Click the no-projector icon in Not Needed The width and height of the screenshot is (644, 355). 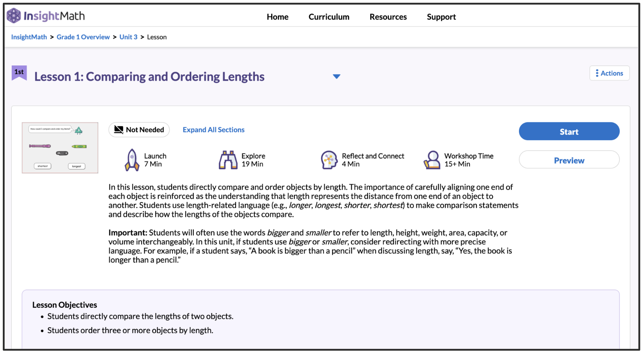(x=119, y=130)
